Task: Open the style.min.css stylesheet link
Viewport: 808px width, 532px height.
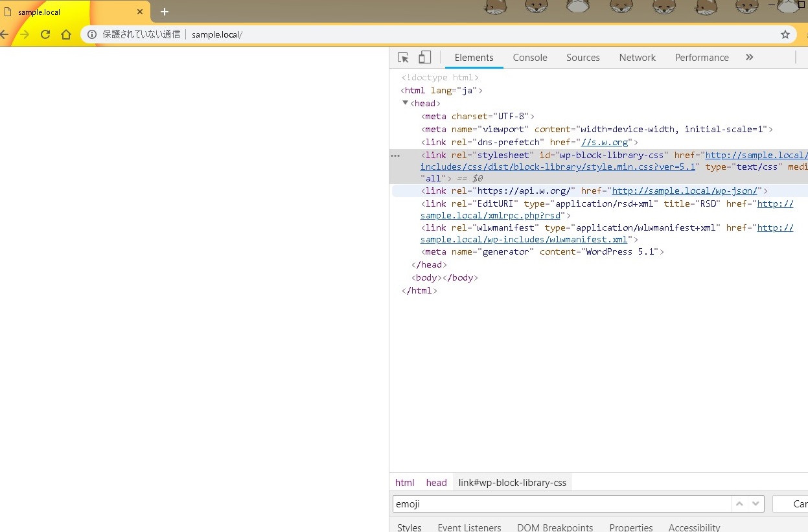Action: (603, 167)
